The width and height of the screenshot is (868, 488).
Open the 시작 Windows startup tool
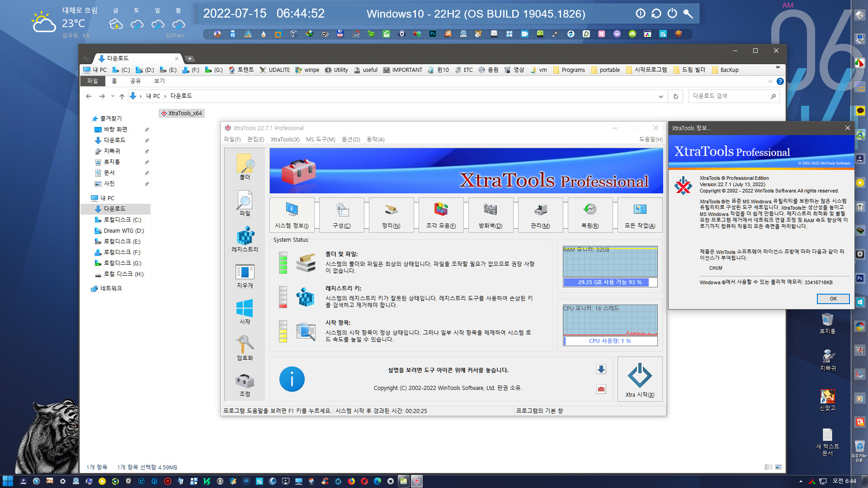click(x=245, y=312)
